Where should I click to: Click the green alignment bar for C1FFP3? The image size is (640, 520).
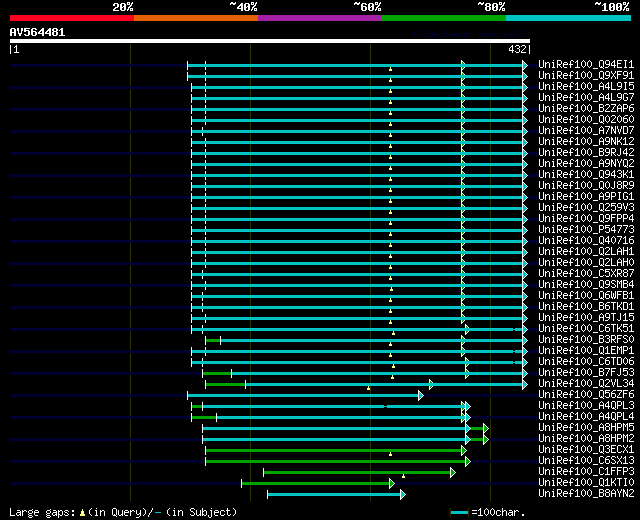[357, 472]
